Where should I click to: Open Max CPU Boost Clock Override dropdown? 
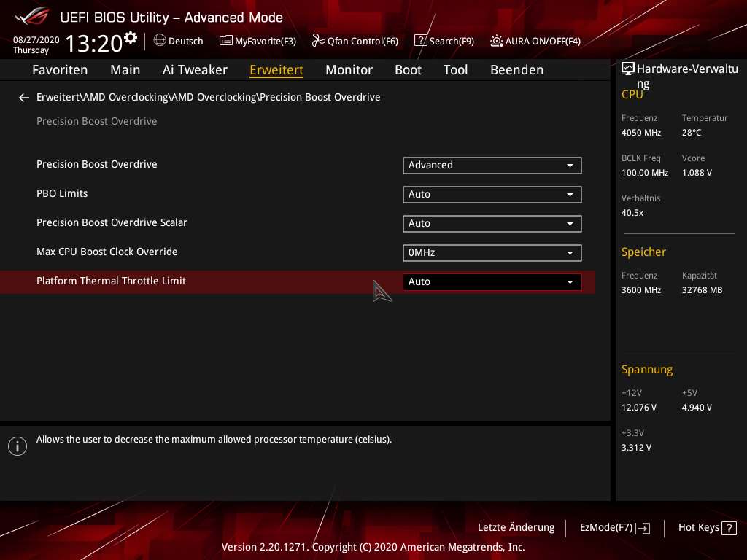[492, 253]
